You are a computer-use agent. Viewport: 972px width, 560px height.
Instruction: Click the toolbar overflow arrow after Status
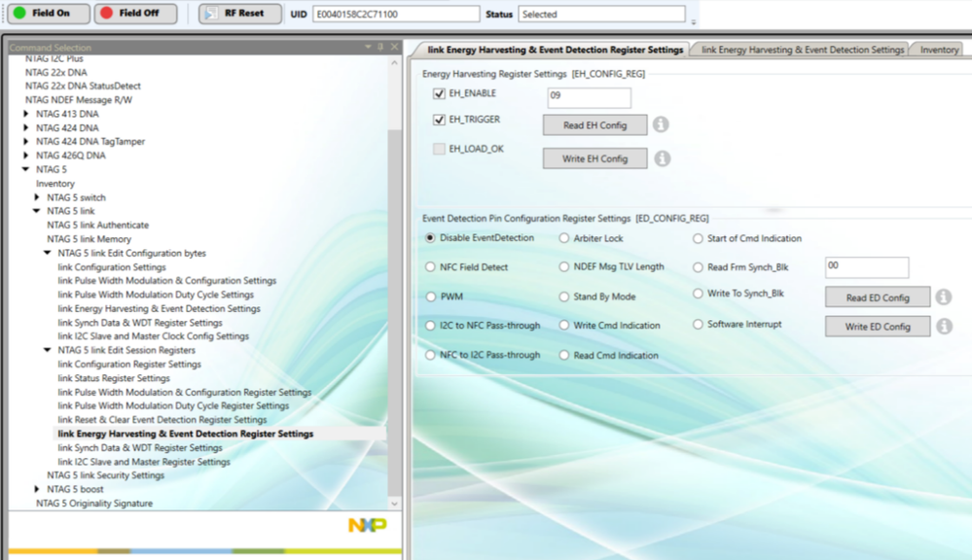[x=693, y=21]
